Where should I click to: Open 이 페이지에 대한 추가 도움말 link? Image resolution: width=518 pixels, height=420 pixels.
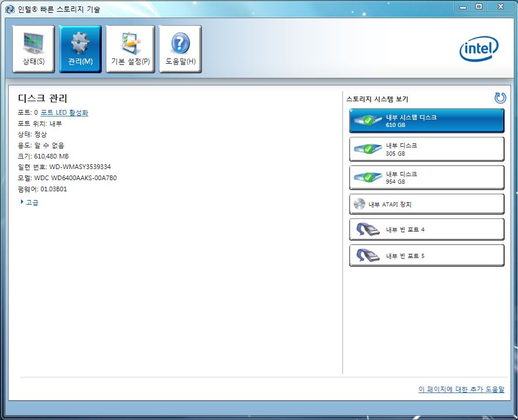461,390
